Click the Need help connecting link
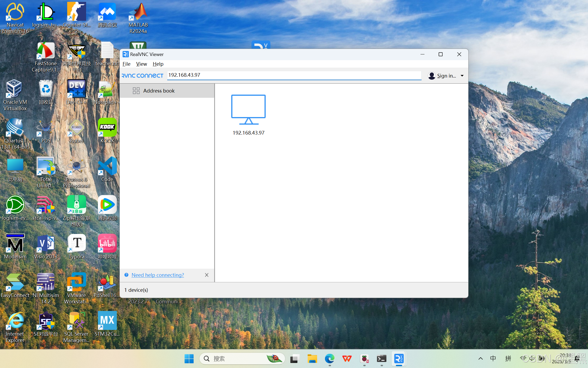The width and height of the screenshot is (588, 368). click(x=157, y=275)
